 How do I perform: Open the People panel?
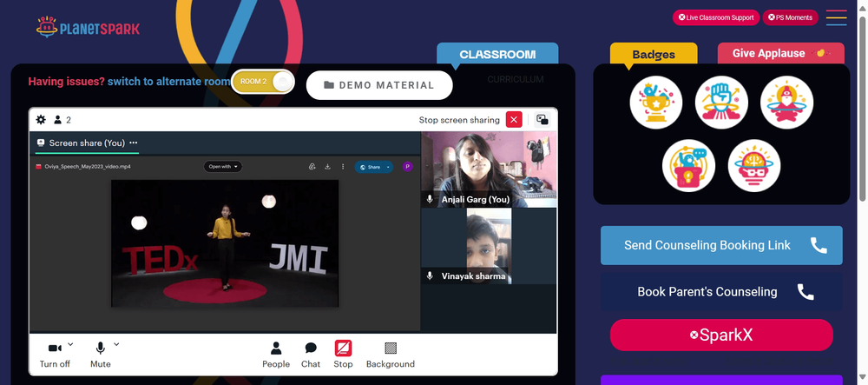(276, 355)
